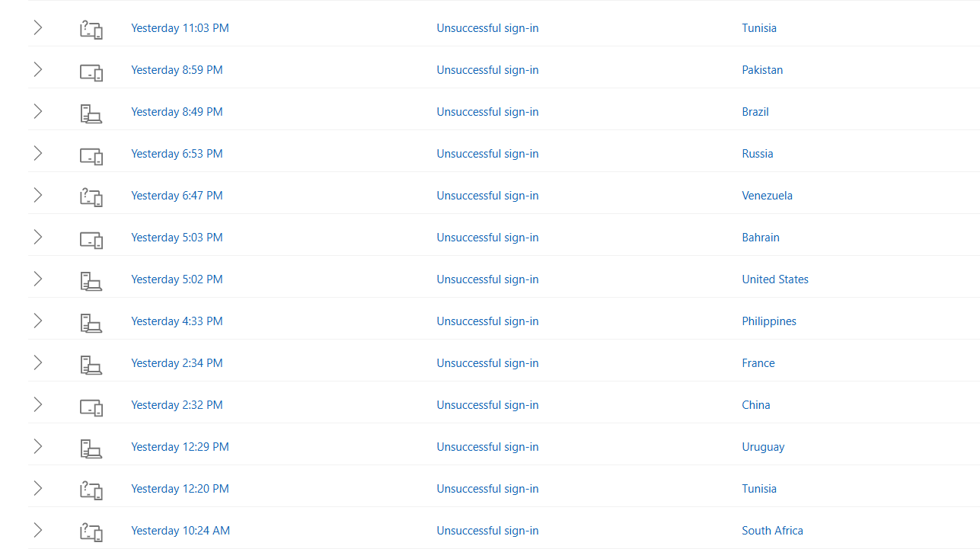Image resolution: width=980 pixels, height=549 pixels.
Task: Click the device icon for the Pakistan sign-in
Action: click(91, 72)
